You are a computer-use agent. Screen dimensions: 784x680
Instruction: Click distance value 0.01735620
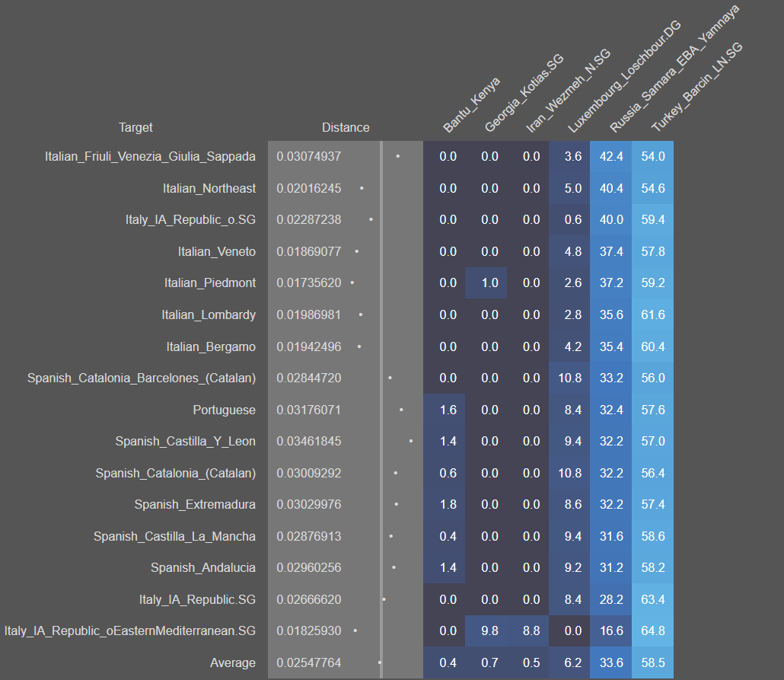click(x=308, y=283)
